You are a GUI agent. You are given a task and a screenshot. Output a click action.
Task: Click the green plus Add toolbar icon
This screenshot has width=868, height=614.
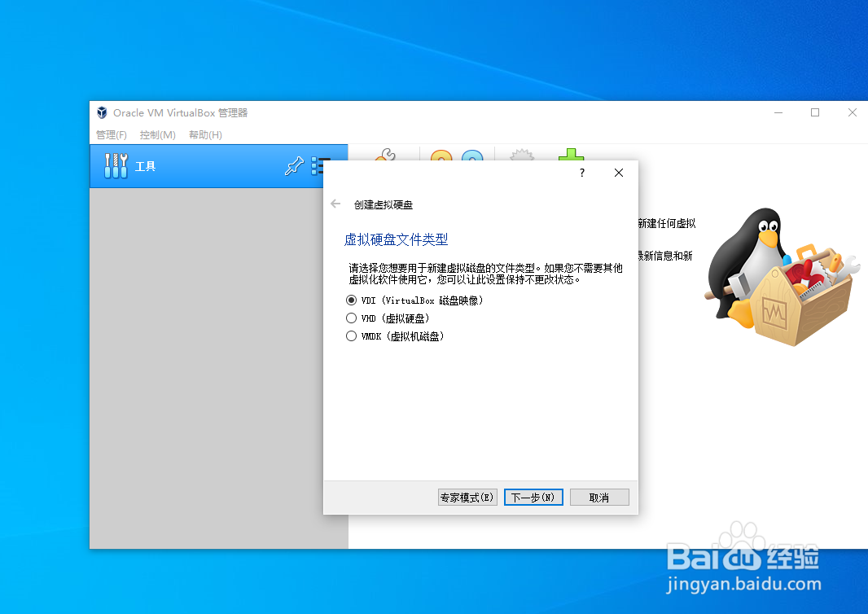571,155
